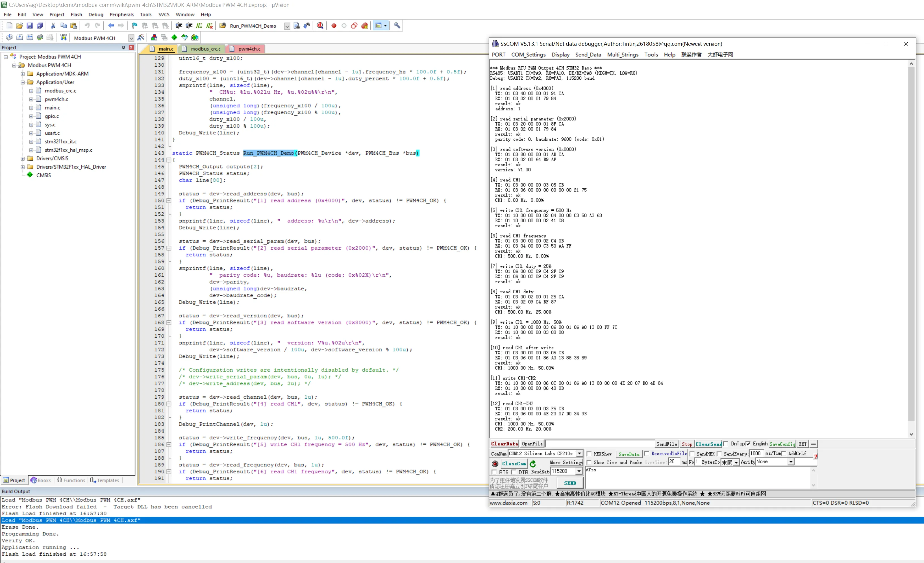
Task: Open the Modbus PWM 4CH target dropdown
Action: [x=131, y=38]
